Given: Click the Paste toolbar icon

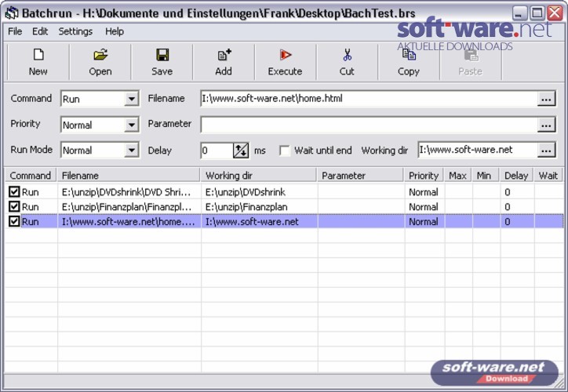Looking at the screenshot, I should [471, 55].
